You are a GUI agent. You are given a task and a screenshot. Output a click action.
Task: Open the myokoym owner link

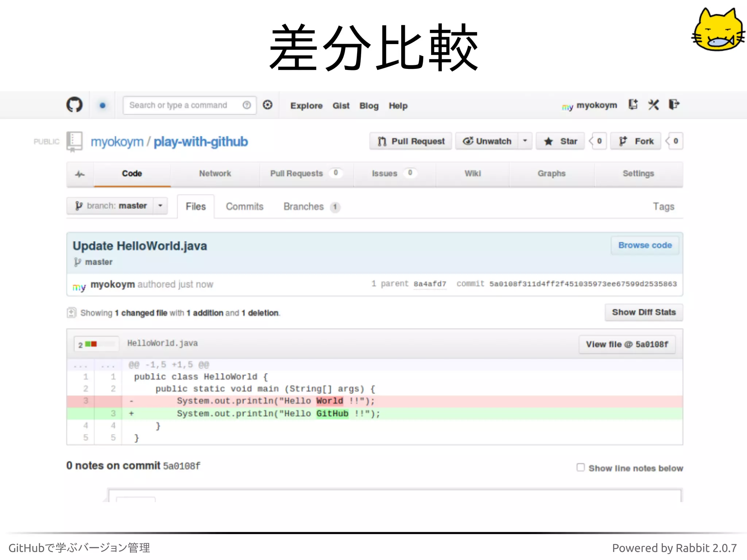[x=117, y=141]
